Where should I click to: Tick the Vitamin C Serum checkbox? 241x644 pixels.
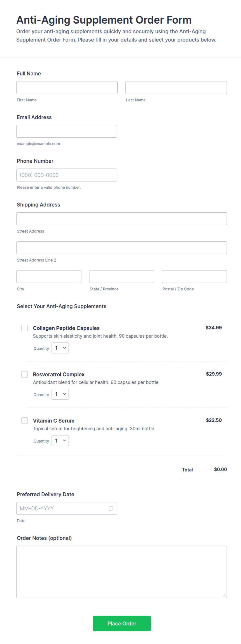(25, 421)
